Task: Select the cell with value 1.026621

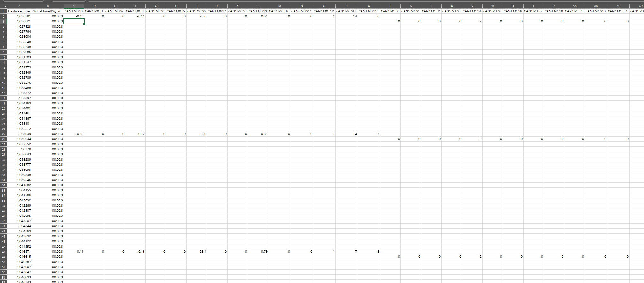Action: 19,21
